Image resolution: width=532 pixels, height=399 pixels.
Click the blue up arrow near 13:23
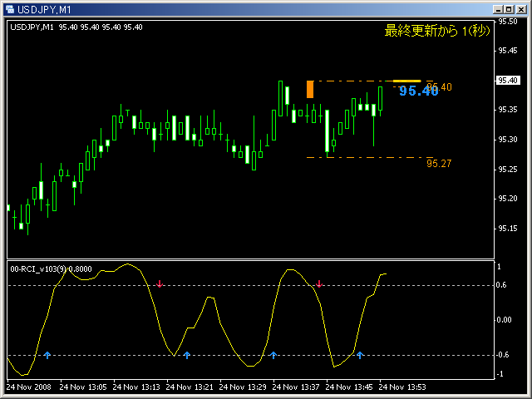tap(186, 355)
